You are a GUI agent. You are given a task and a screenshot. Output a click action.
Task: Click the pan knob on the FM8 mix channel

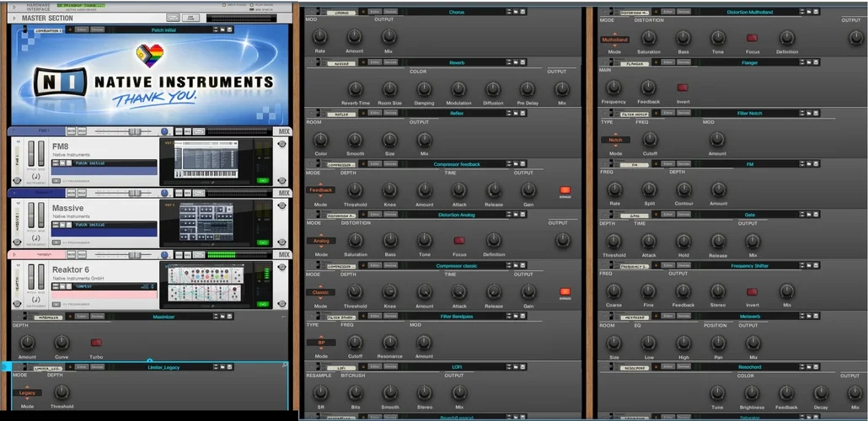[x=165, y=131]
